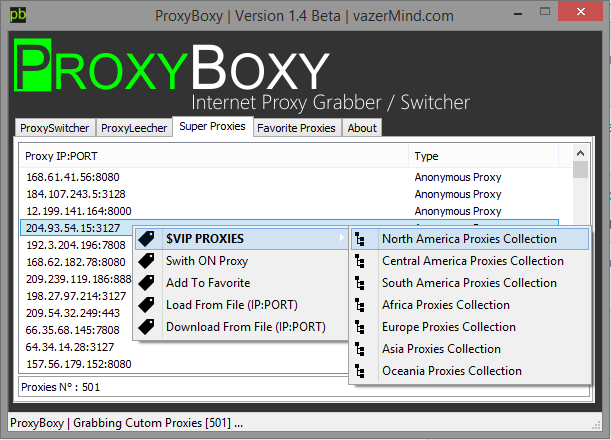
Task: Click tag icon beside Swith ON Proxy
Action: (x=147, y=261)
